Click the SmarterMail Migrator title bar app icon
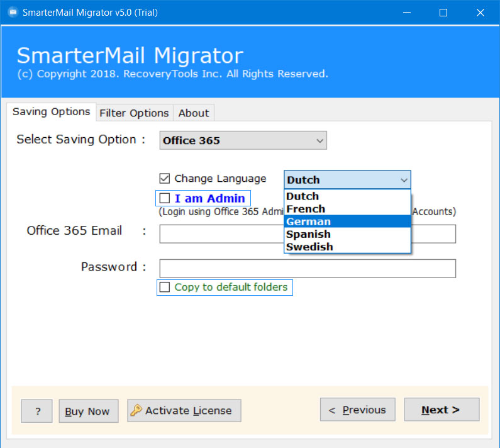Image resolution: width=500 pixels, height=448 pixels. (13, 13)
